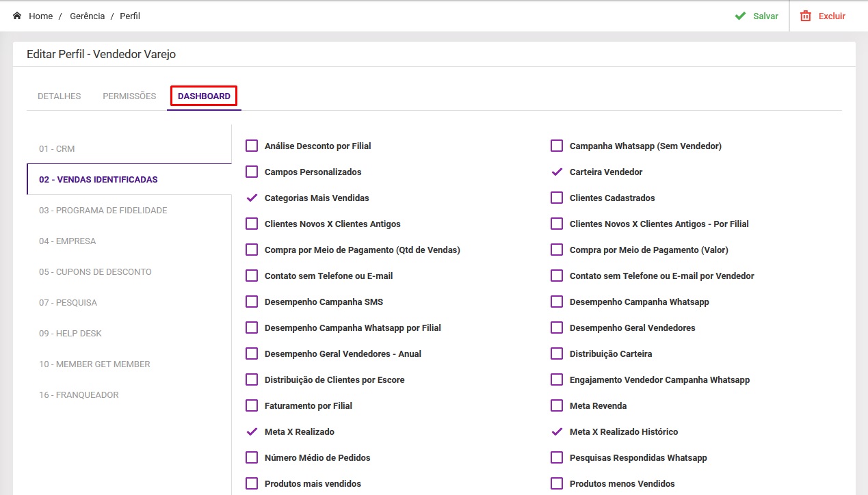
Task: Check the Distribuição Carteira box
Action: click(x=557, y=354)
